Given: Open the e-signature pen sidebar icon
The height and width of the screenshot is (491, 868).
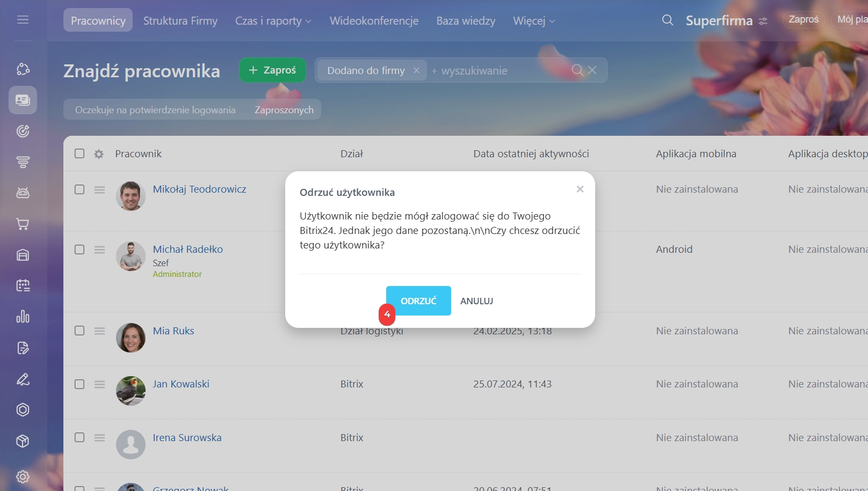Looking at the screenshot, I should coord(23,379).
